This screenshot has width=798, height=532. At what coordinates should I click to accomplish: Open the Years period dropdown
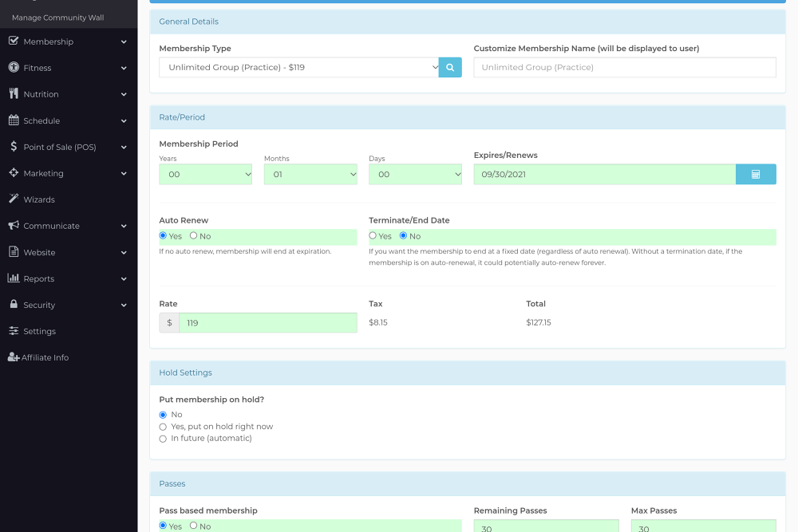pyautogui.click(x=206, y=175)
